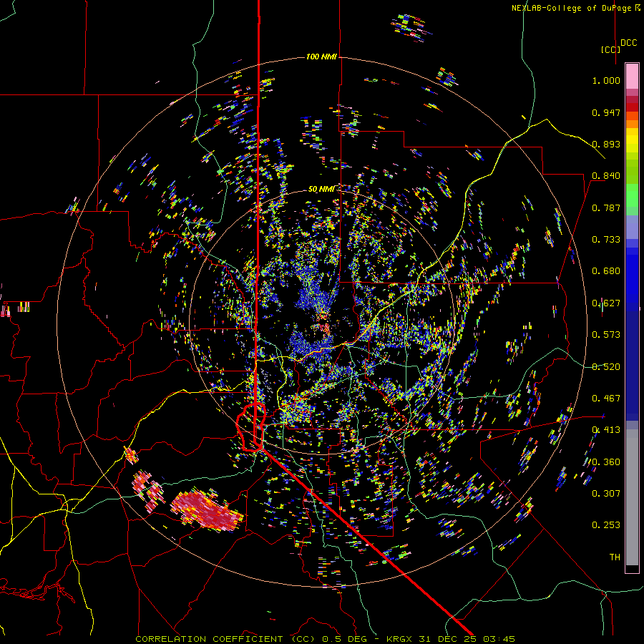The image size is (644, 644).
Task: Click the 0.787 scale value
Action: click(606, 208)
